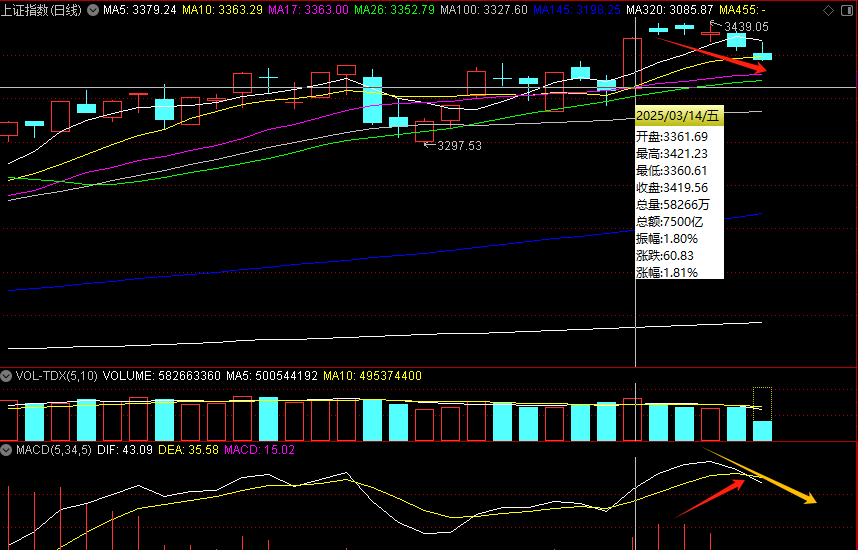Screen dimensions: 858x550
Task: Click the latest cyan volume bar inside the dotted box
Action: [x=762, y=431]
